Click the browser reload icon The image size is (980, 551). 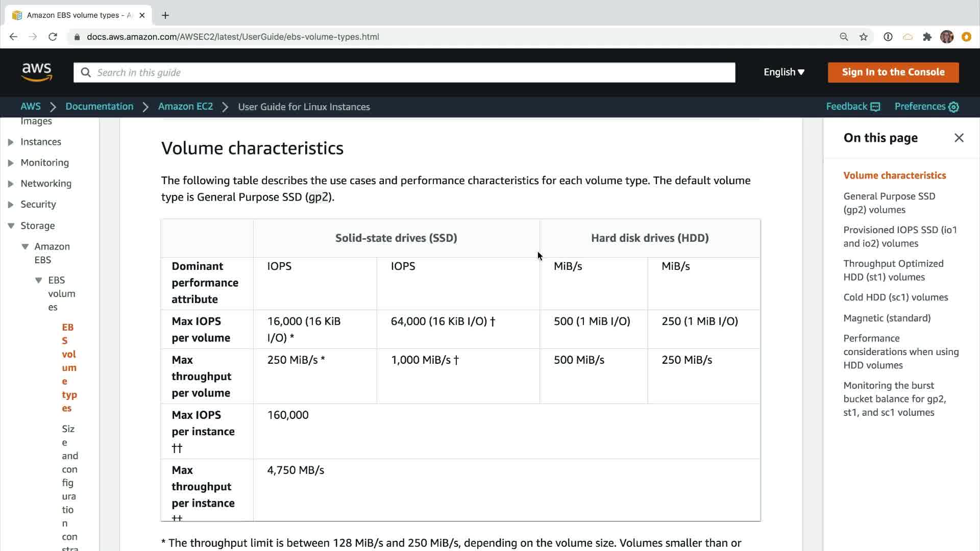click(x=53, y=37)
